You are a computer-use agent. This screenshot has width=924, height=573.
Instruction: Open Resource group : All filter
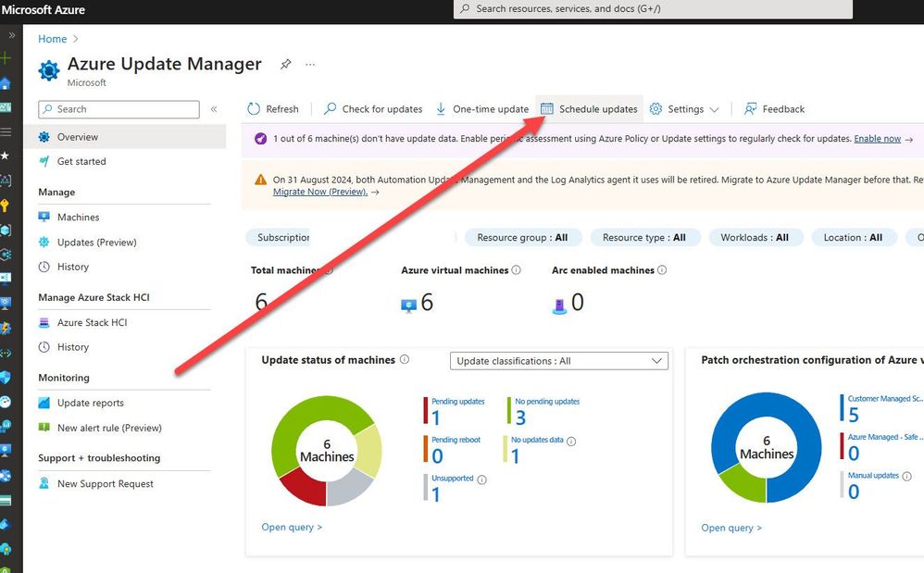(523, 237)
